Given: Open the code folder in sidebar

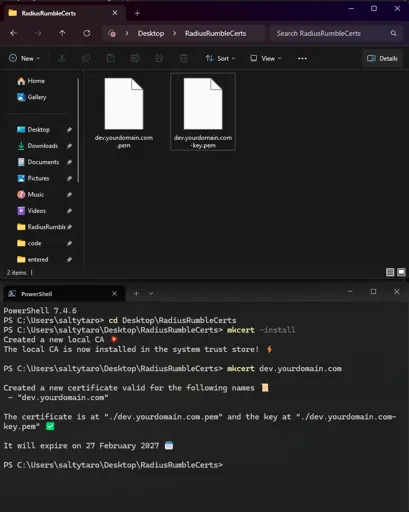Looking at the screenshot, I should coord(29,243).
